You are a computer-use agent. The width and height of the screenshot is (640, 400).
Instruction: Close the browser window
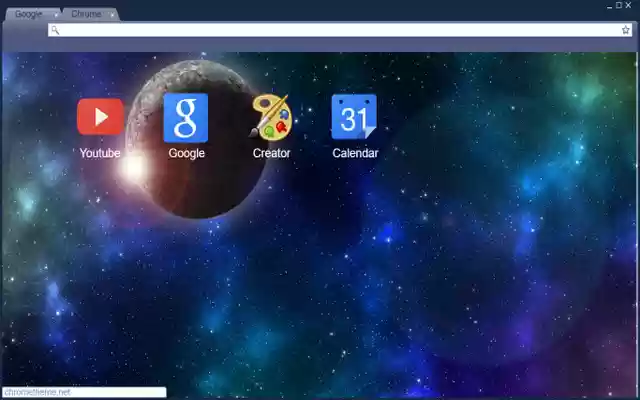click(x=629, y=5)
